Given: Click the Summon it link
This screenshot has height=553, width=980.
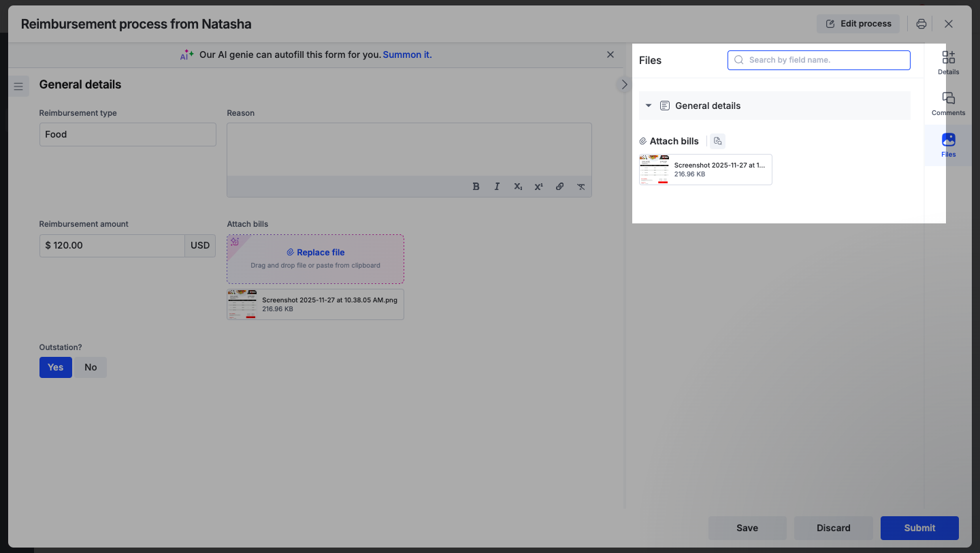Looking at the screenshot, I should (x=407, y=54).
